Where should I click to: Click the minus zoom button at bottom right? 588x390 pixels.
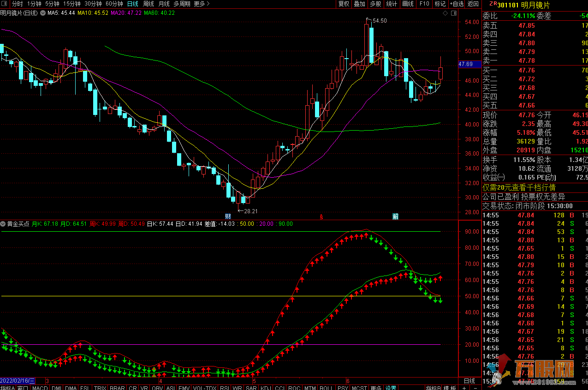475,388
